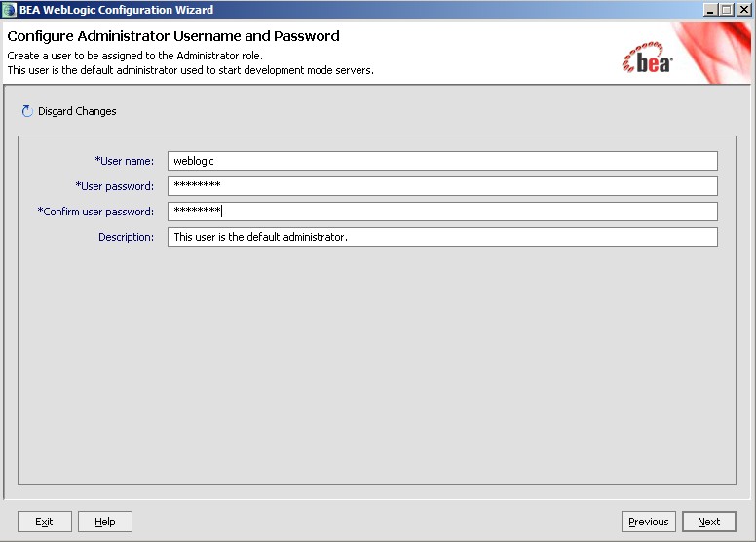Focus the Description text field
The width and height of the screenshot is (756, 542).
click(442, 237)
